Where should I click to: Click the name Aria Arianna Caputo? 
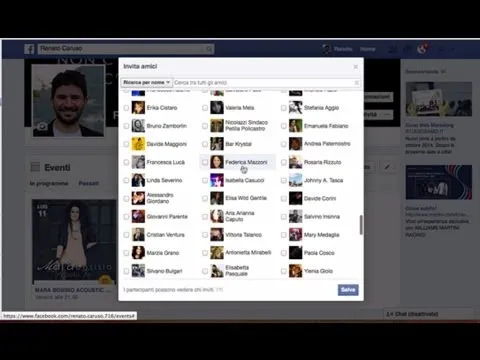[240, 216]
